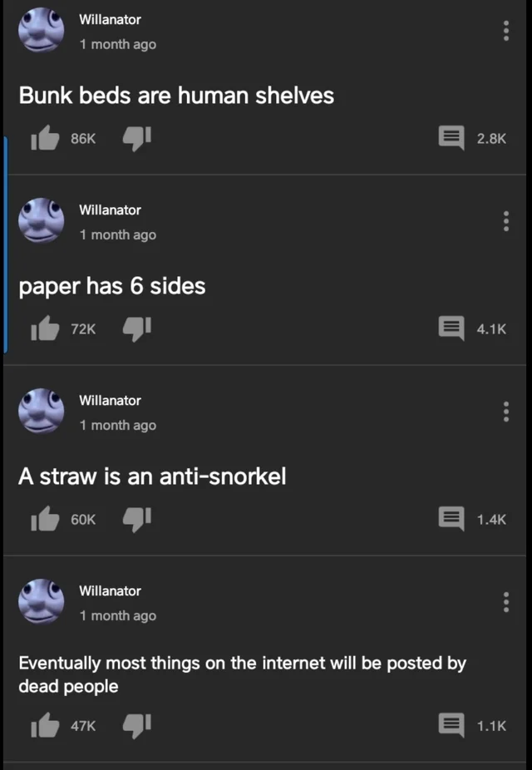The width and height of the screenshot is (532, 770).
Task: Dislike the "Bunk beds are human shelves" post
Action: (136, 139)
